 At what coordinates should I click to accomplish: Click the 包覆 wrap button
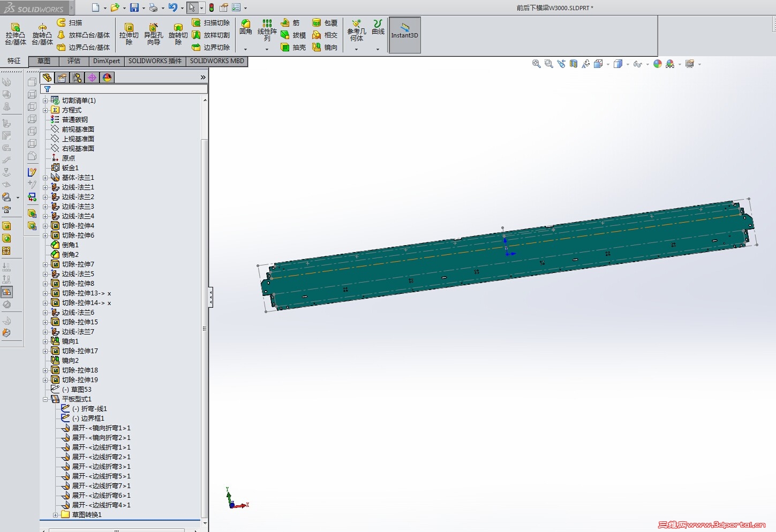325,22
